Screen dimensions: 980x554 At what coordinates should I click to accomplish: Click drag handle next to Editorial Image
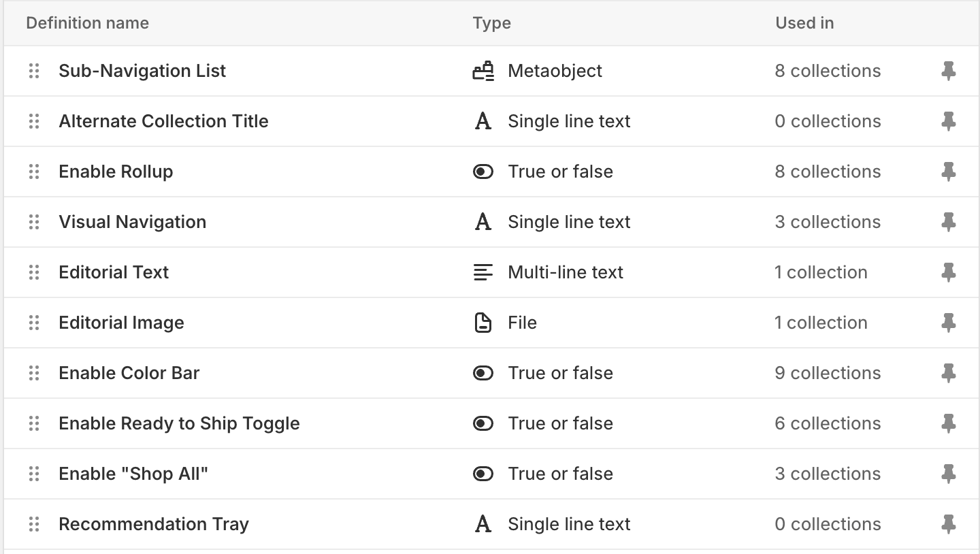(34, 323)
